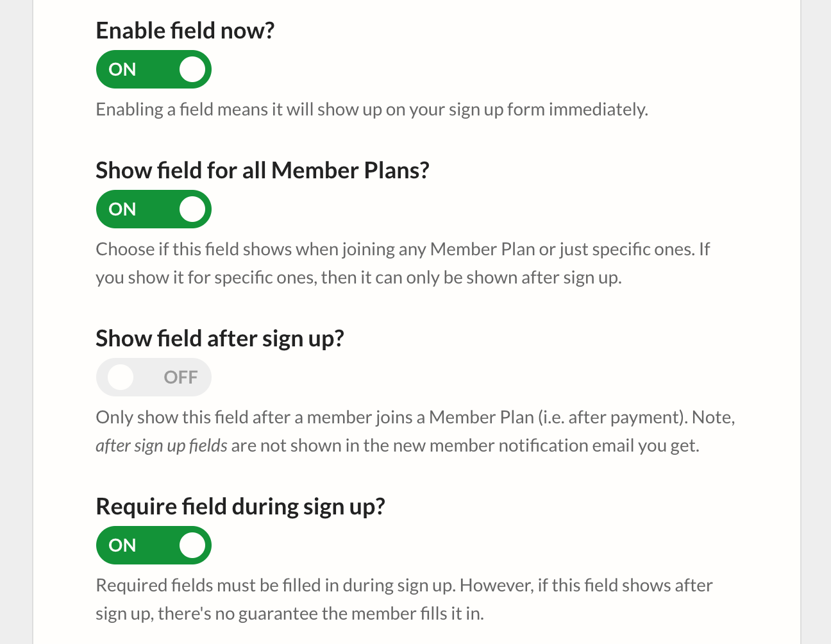The width and height of the screenshot is (831, 644).
Task: Click the knob of the Require field toggle
Action: pos(192,545)
